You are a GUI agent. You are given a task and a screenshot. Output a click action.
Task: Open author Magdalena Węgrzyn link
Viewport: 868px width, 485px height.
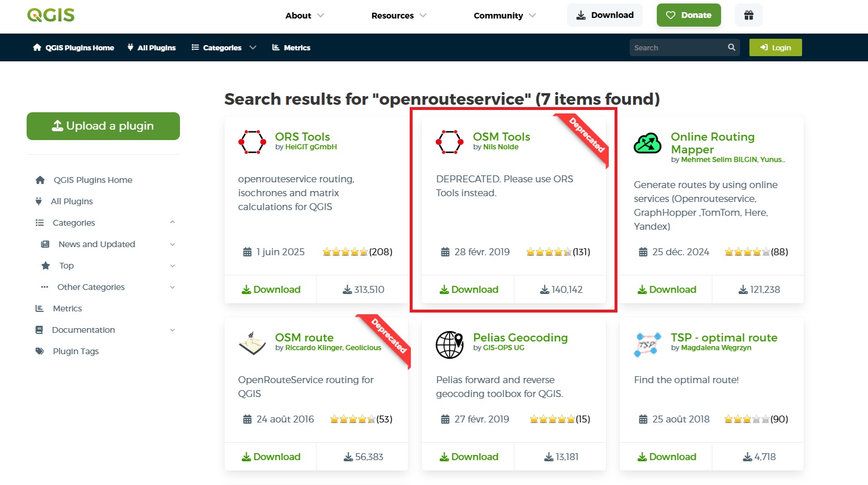(716, 348)
